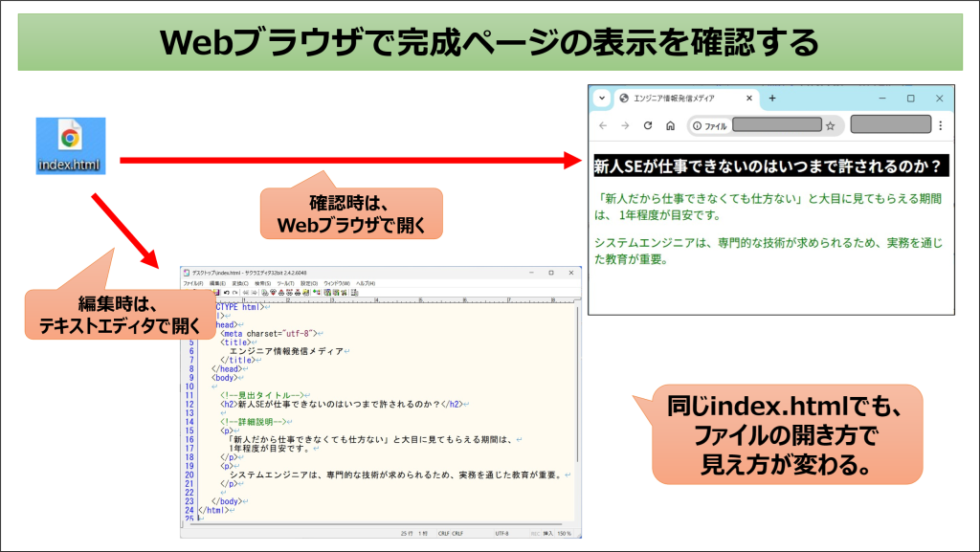Image resolution: width=980 pixels, height=552 pixels.
Task: Click the browser address bar field
Action: click(775, 125)
